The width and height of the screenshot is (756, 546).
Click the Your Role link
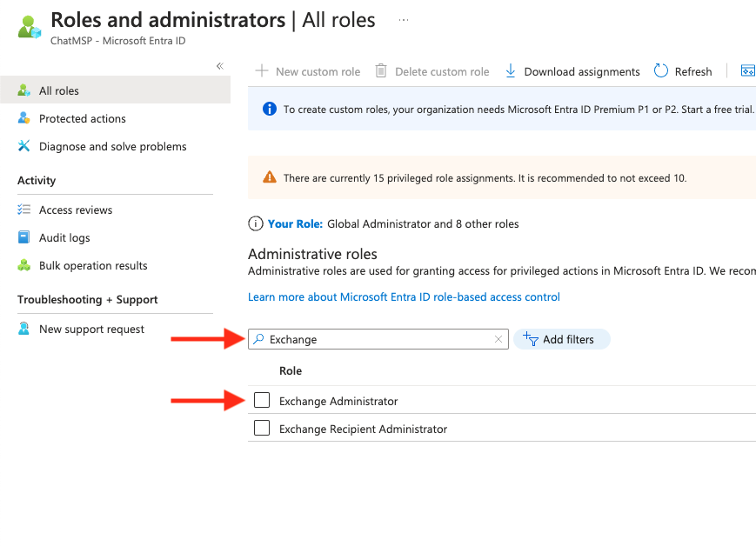pos(295,224)
